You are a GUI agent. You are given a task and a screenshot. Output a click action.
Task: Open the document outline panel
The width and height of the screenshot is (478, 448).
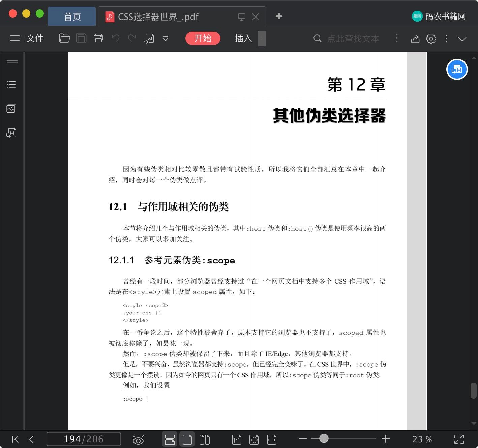pyautogui.click(x=11, y=84)
